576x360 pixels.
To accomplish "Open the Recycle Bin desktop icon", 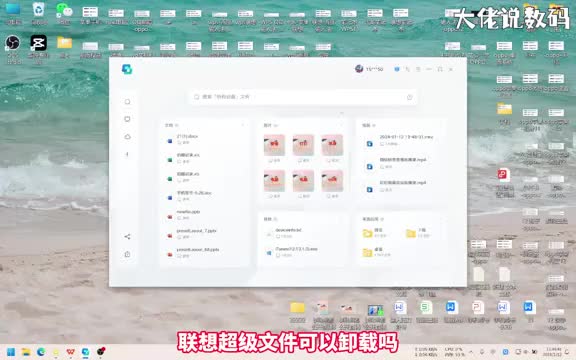I will [x=39, y=14].
